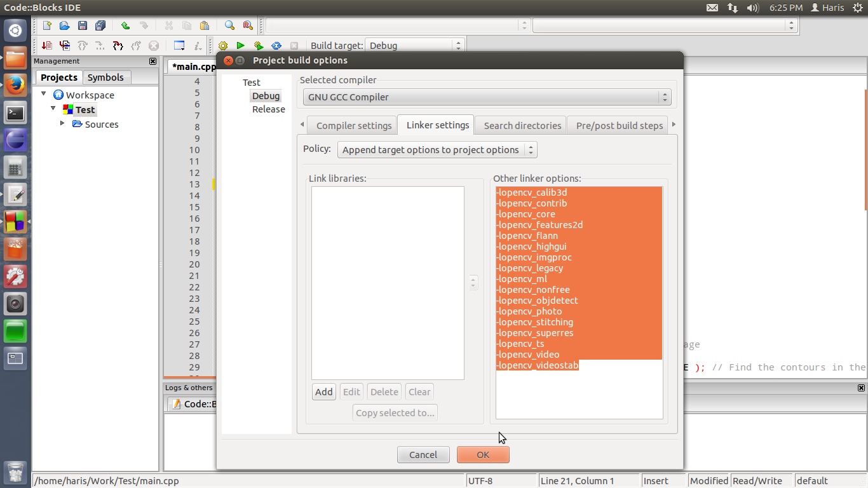Select the Release target in the list
This screenshot has height=488, width=868.
pos(269,109)
